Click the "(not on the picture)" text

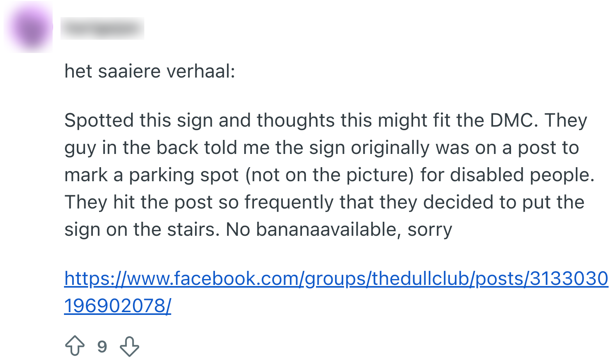coord(330,175)
